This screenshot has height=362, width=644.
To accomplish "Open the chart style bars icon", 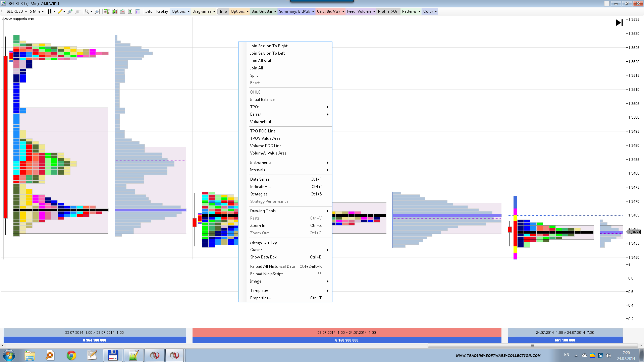I will [50, 11].
